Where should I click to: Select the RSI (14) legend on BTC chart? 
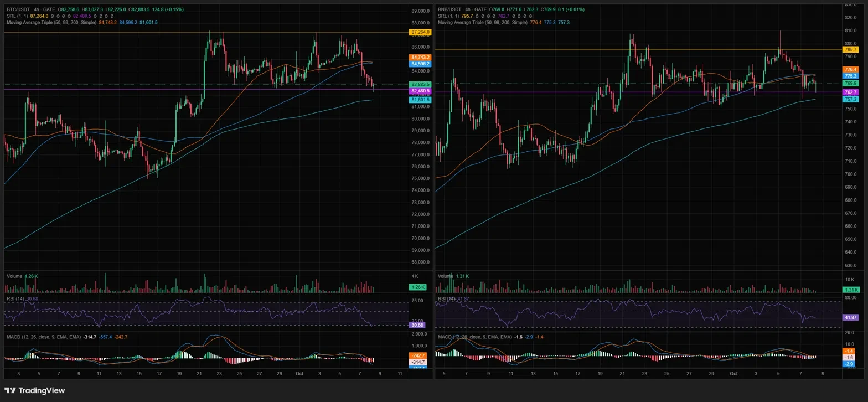point(15,299)
